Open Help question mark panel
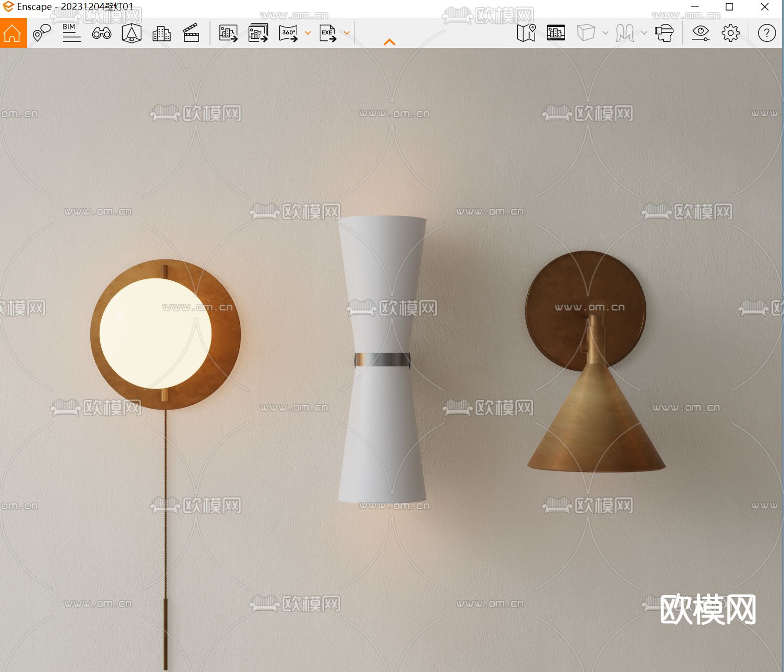784x672 pixels. pyautogui.click(x=767, y=33)
